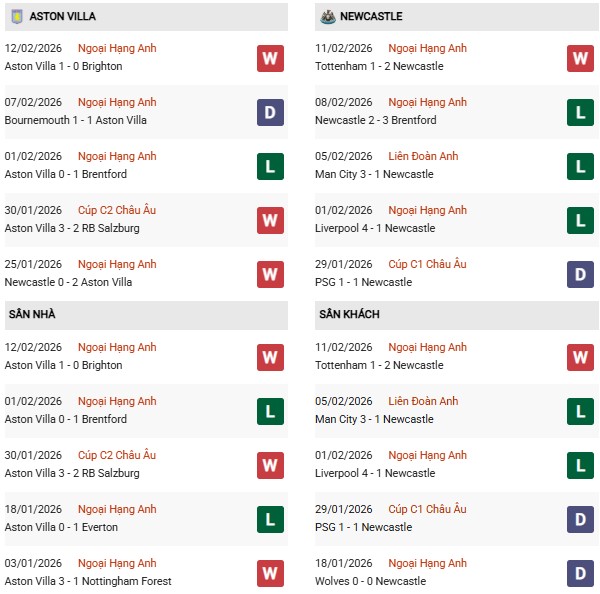The width and height of the screenshot is (600, 594).
Task: Click Ngoại Hạng Anh link dated 25/01/2026
Action: click(117, 265)
